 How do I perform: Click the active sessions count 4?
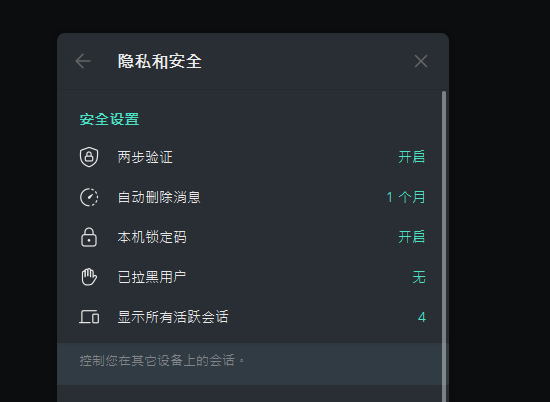[422, 317]
